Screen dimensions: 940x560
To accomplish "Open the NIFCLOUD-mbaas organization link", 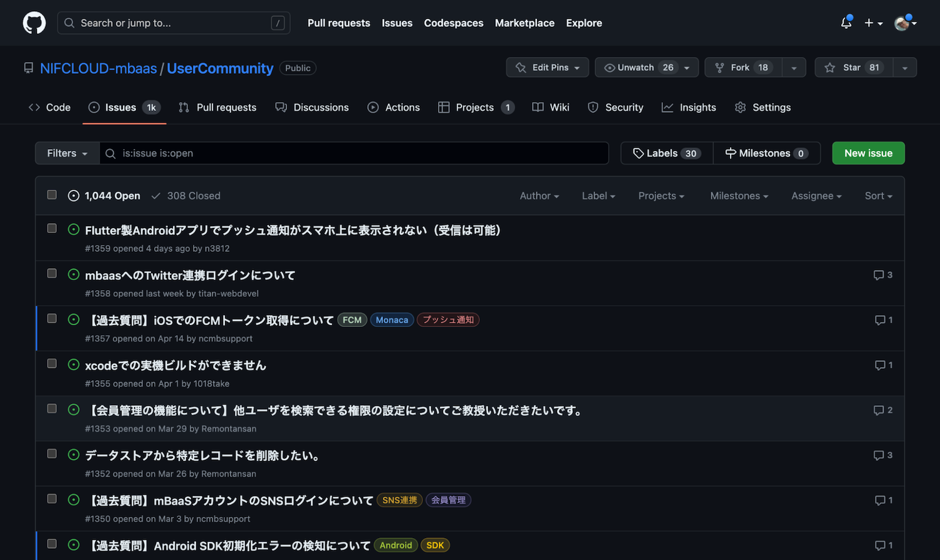I will [x=98, y=68].
